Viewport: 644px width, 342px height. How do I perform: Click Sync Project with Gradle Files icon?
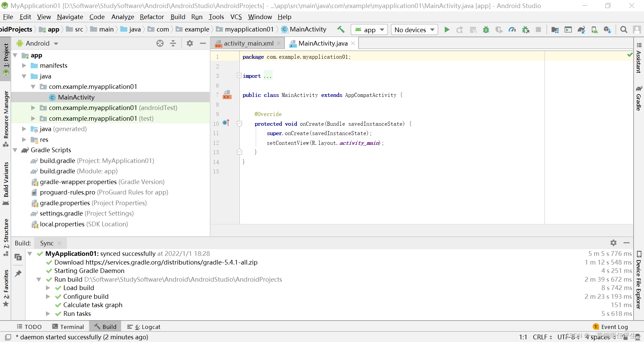point(581,30)
